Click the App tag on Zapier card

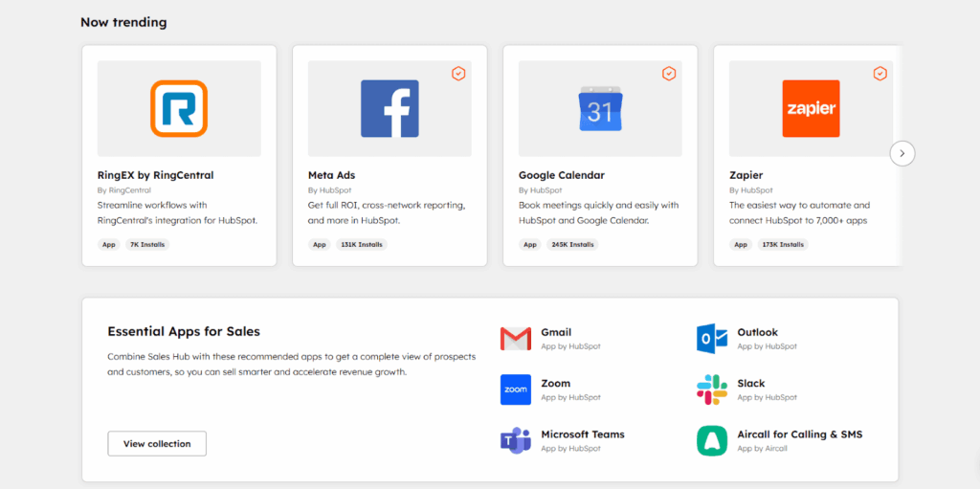(x=741, y=245)
